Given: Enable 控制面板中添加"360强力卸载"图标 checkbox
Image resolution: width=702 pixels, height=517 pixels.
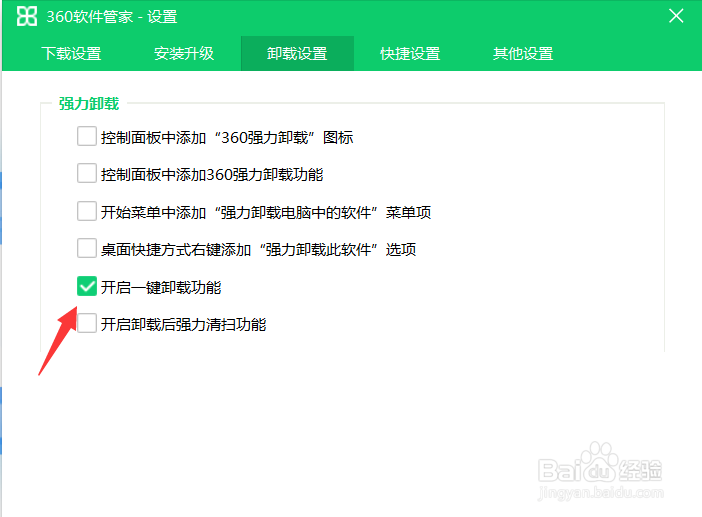Looking at the screenshot, I should click(86, 136).
